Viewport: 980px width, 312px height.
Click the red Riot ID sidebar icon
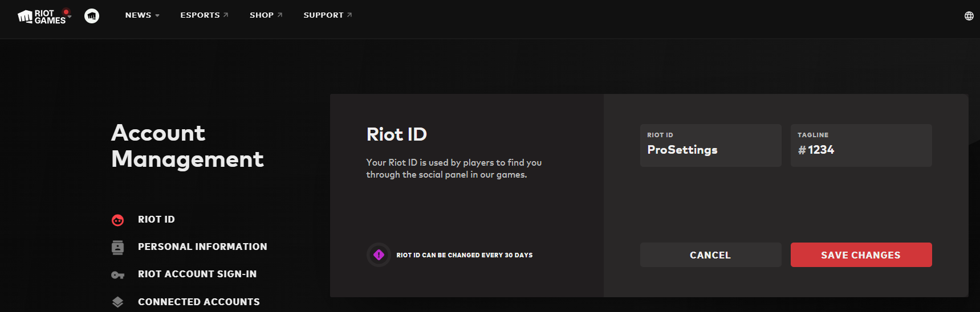click(x=118, y=220)
